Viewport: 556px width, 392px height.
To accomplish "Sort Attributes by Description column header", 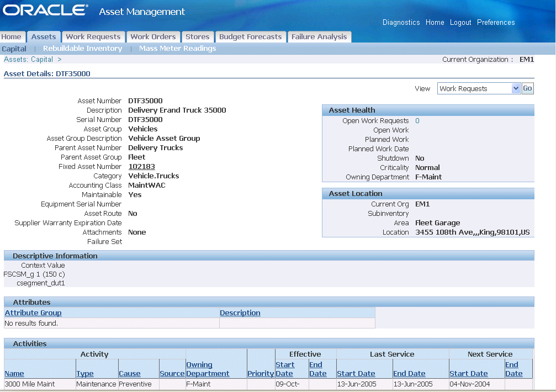I will pos(240,313).
